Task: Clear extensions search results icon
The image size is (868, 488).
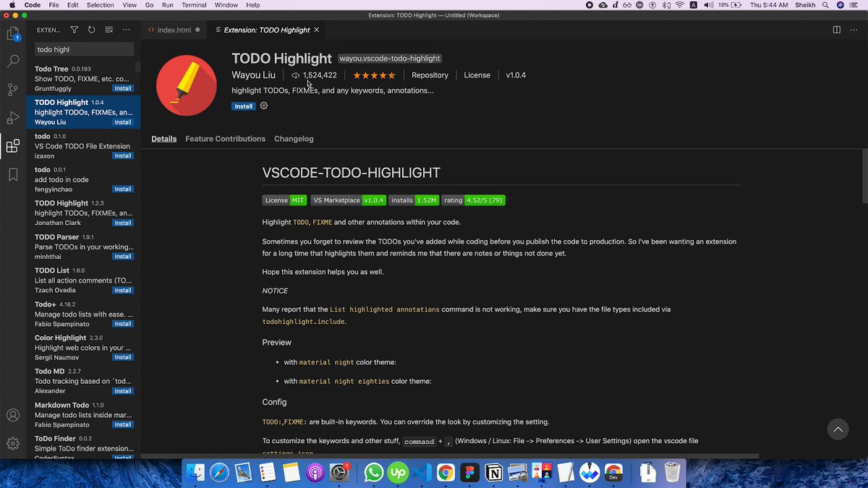Action: point(109,30)
